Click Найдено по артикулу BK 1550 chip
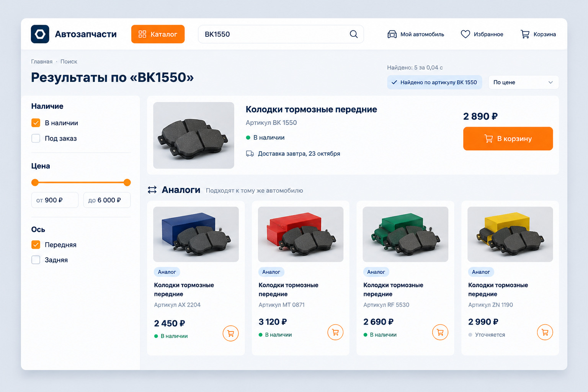The height and width of the screenshot is (392, 588). click(x=434, y=82)
